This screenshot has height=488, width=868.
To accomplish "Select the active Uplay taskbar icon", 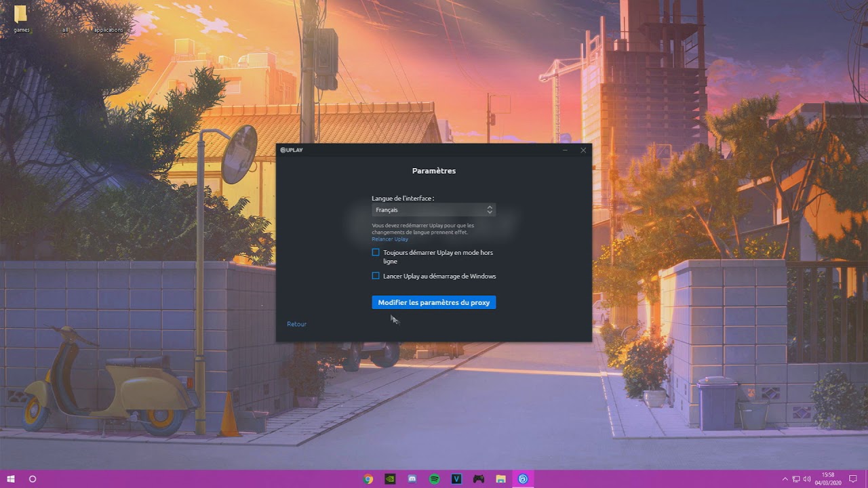I will point(523,479).
